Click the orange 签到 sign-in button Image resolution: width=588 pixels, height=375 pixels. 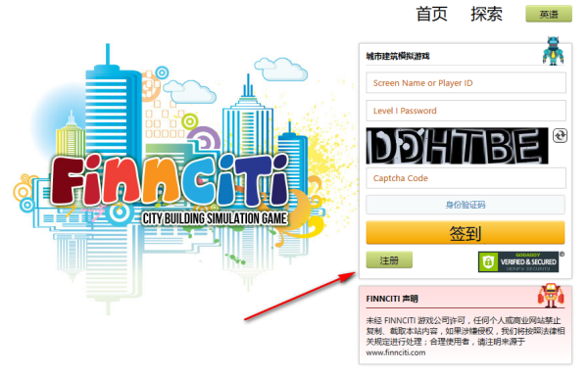click(x=465, y=233)
